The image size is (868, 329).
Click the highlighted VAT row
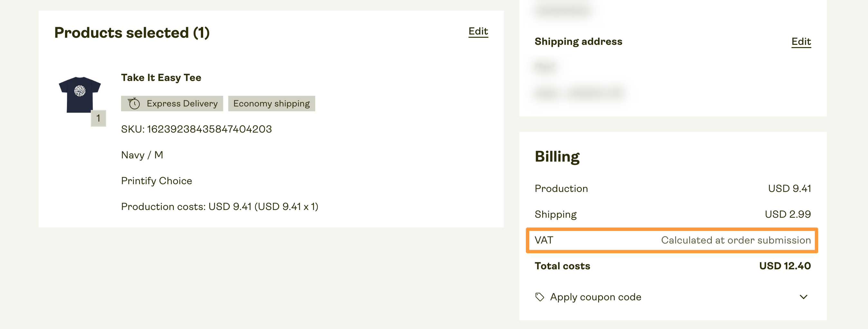click(x=672, y=240)
